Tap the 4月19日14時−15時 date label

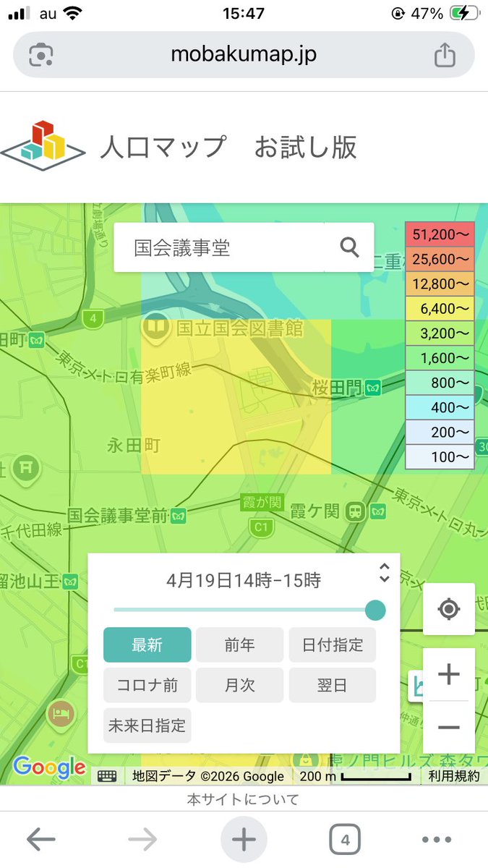pos(244,580)
